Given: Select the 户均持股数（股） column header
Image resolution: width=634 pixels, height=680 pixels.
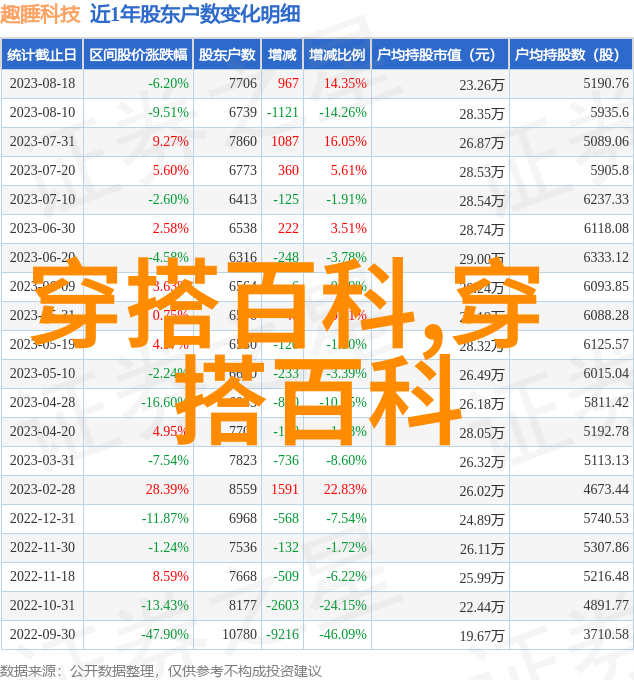Looking at the screenshot, I should 568,55.
